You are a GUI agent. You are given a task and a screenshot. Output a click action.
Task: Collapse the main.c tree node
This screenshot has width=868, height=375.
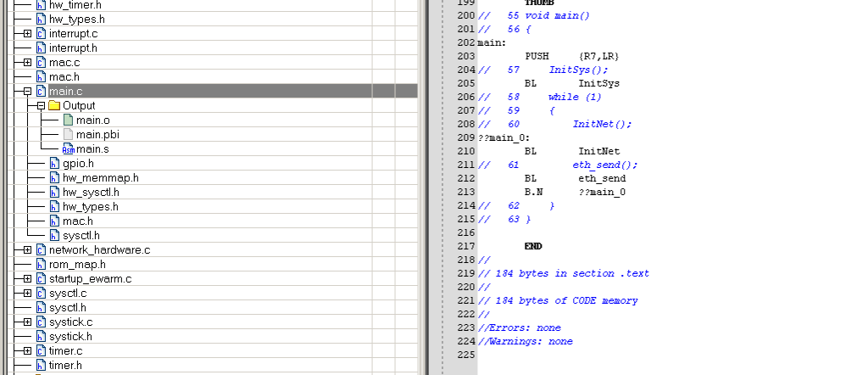27,91
